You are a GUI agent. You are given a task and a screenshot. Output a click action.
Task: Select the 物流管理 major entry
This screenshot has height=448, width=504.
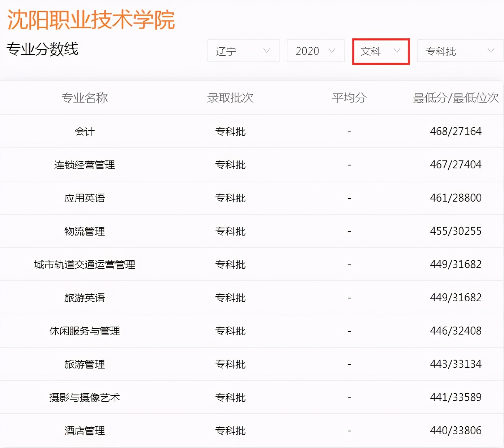[85, 231]
